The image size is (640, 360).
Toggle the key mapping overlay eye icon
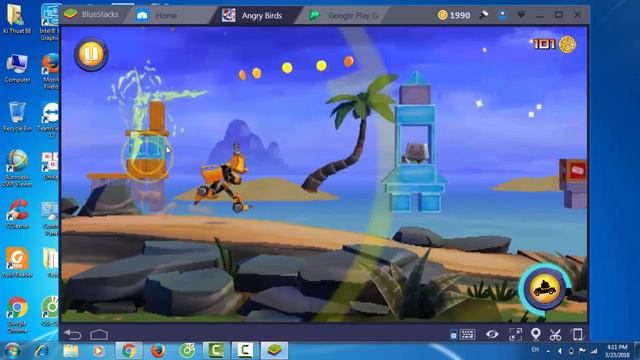(x=492, y=334)
